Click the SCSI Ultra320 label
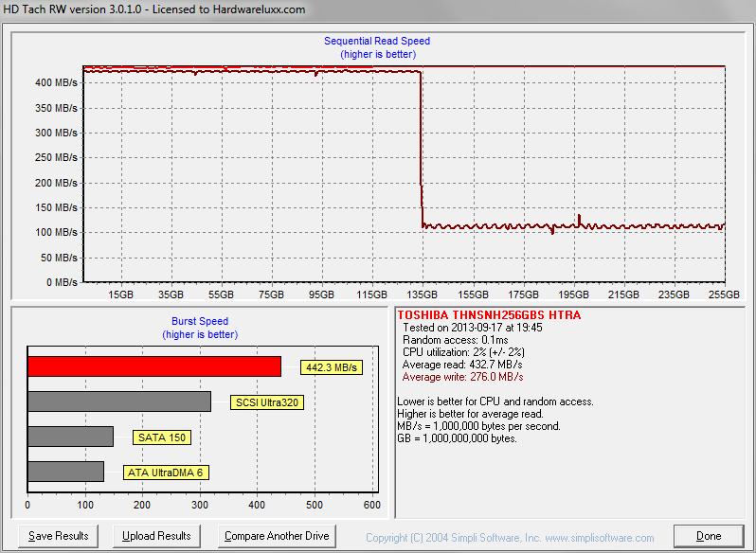Image resolution: width=756 pixels, height=553 pixels. tap(267, 402)
